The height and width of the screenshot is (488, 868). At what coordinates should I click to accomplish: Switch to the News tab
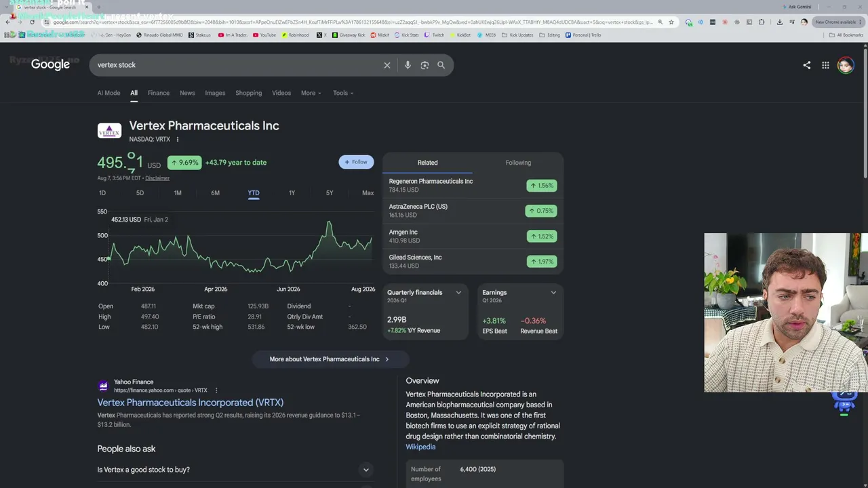point(187,93)
